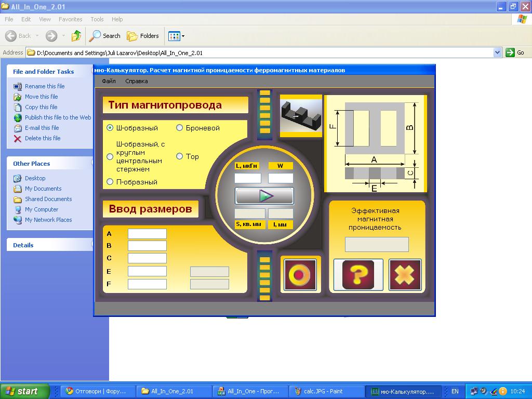Click the Go button in the address bar
This screenshot has height=399, width=532.
515,52
